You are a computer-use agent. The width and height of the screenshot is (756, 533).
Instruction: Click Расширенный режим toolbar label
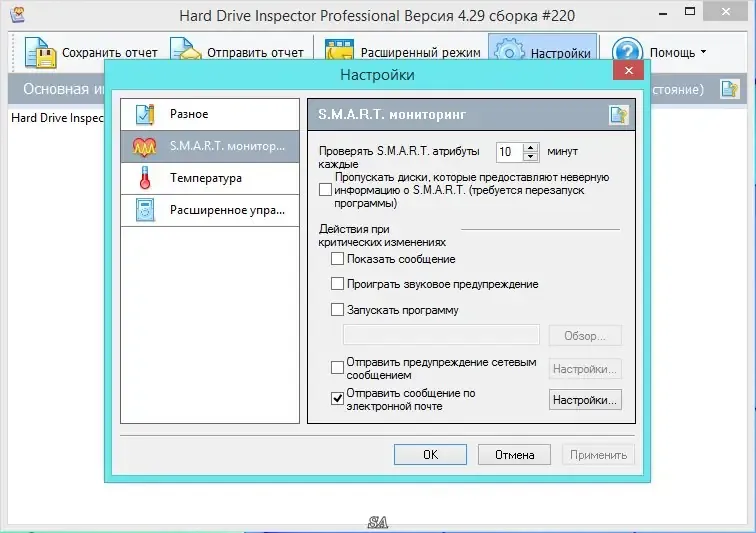(x=420, y=53)
